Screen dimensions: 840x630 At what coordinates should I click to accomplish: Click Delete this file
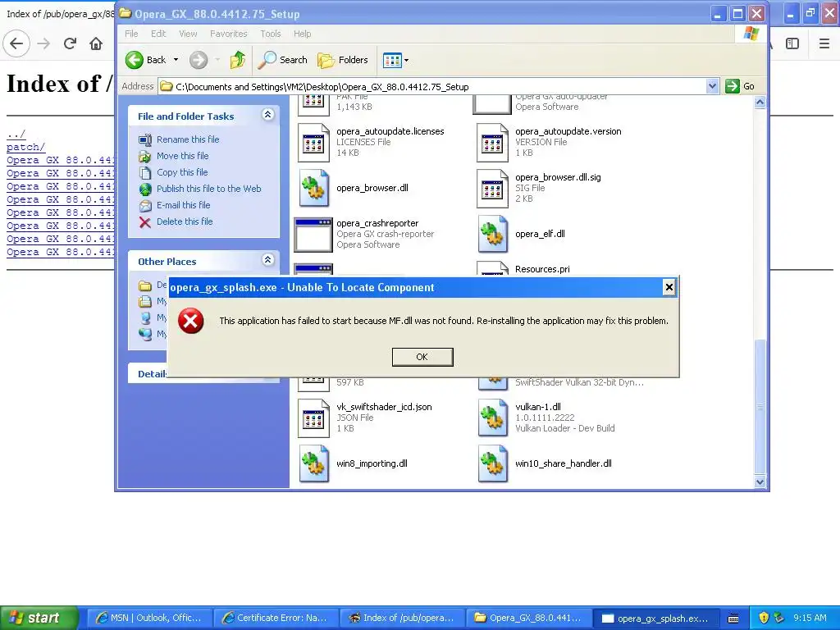185,221
